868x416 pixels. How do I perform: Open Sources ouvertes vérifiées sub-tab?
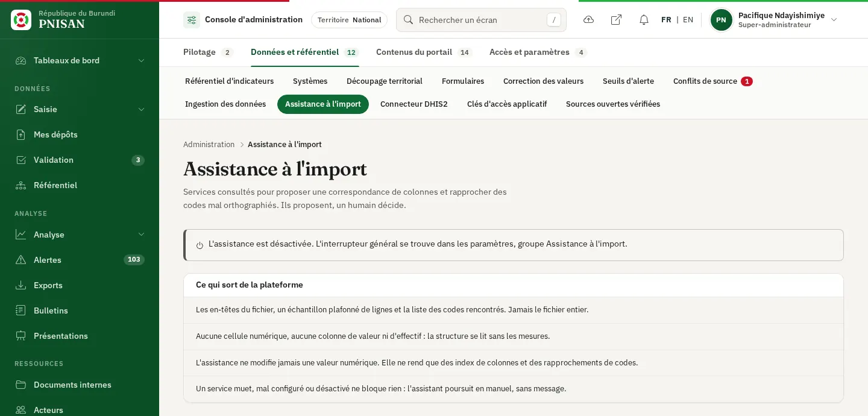click(x=613, y=104)
